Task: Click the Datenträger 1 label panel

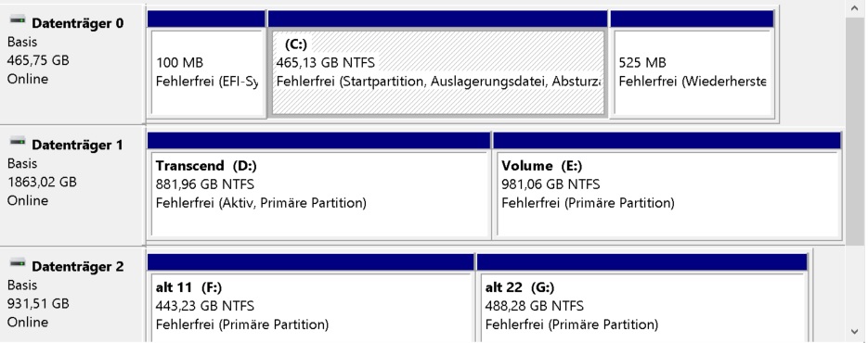Action: [x=72, y=186]
